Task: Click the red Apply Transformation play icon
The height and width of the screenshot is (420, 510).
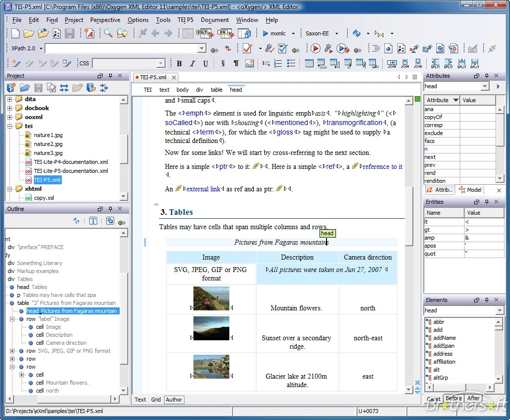Action: click(315, 48)
